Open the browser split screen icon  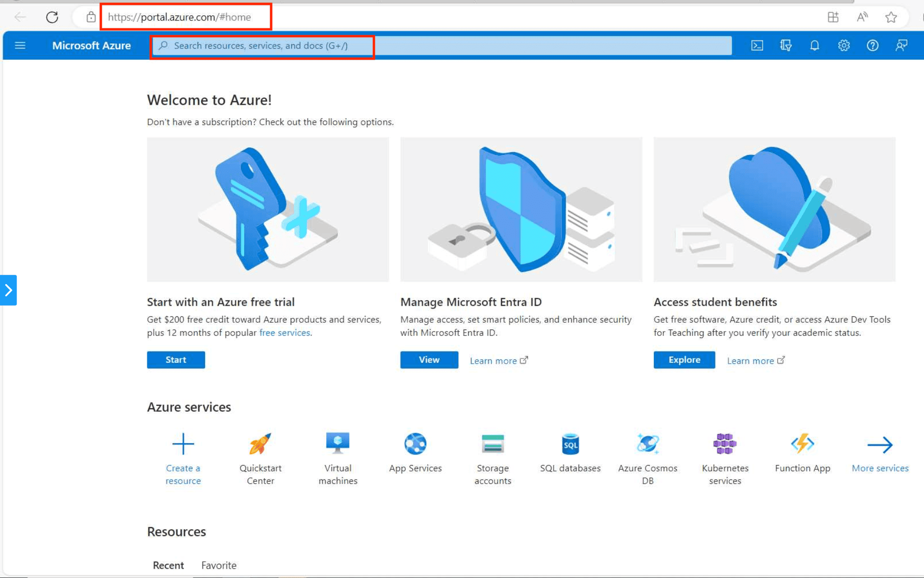pyautogui.click(x=833, y=17)
